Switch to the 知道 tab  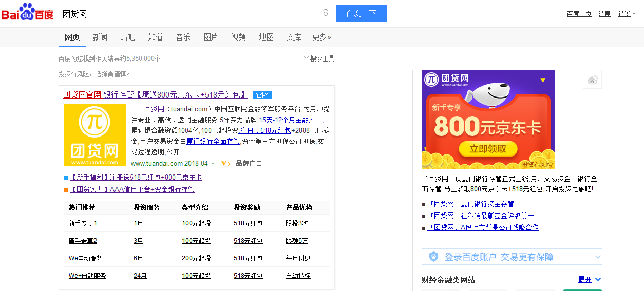155,37
